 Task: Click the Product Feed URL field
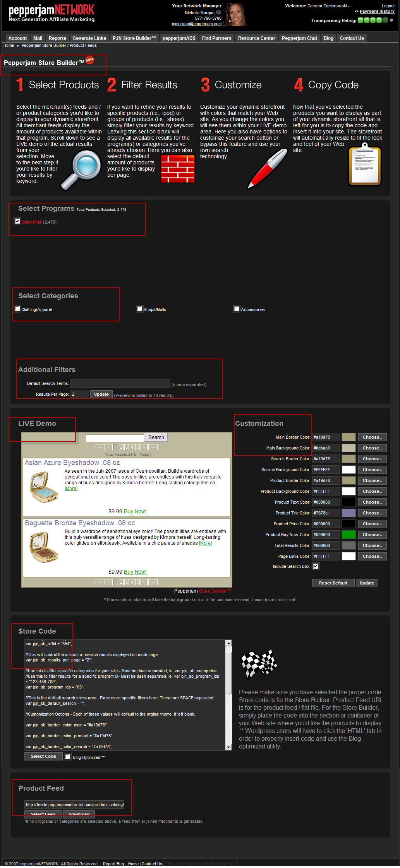point(74,805)
